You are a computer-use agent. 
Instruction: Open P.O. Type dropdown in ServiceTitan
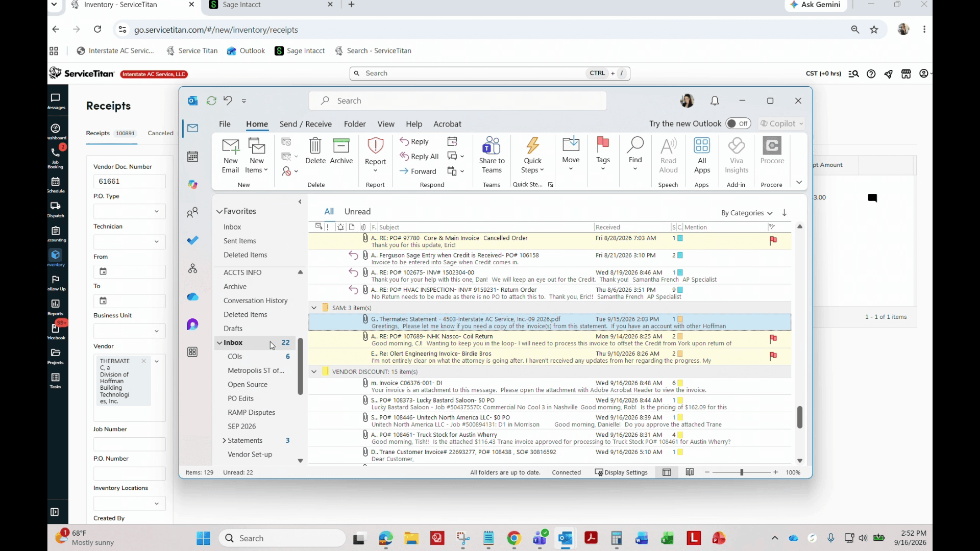point(130,211)
